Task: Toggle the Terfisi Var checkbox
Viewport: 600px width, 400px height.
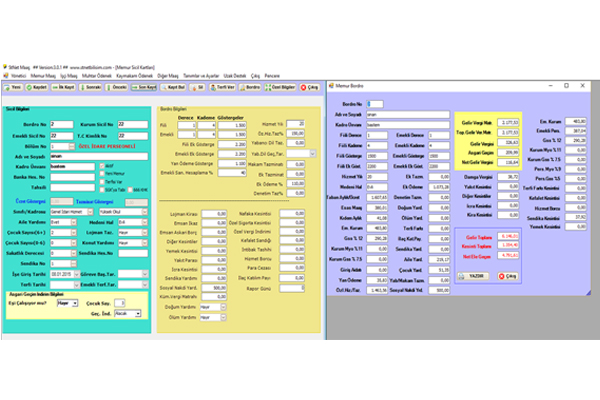Action: 103,180
